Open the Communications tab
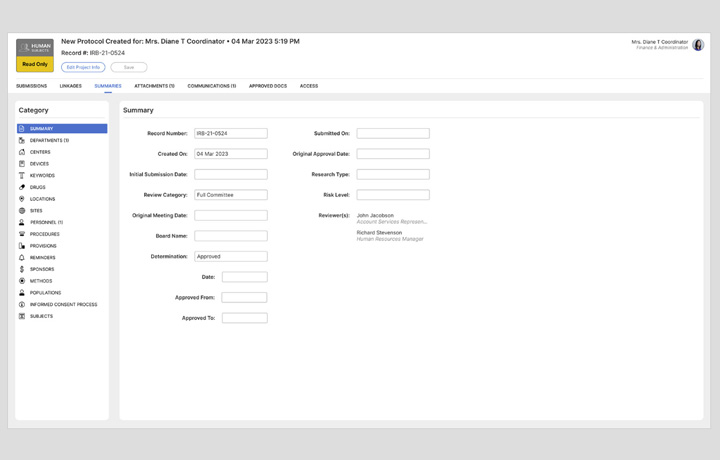Viewport: 720px width, 460px height. [212, 86]
